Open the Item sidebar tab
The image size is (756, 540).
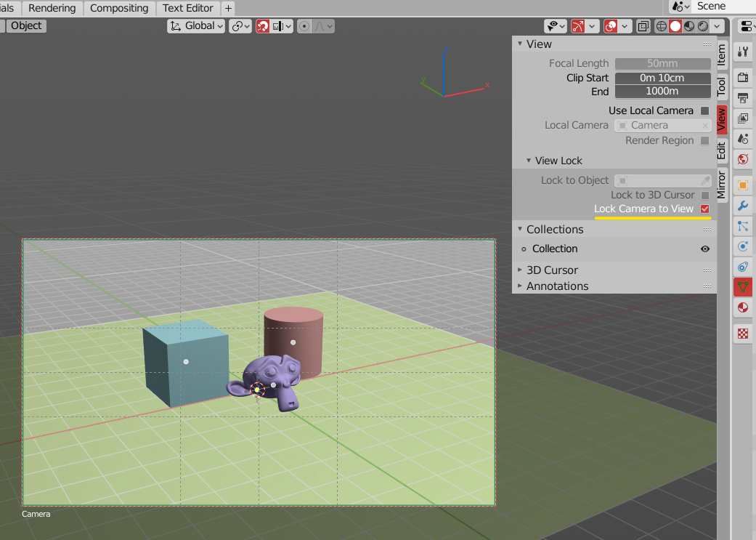(722, 55)
